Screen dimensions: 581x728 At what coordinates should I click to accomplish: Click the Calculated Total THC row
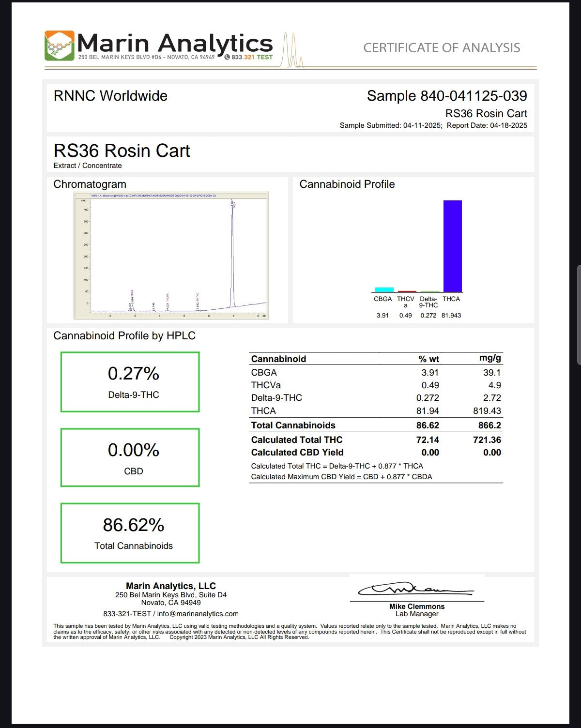(376, 440)
